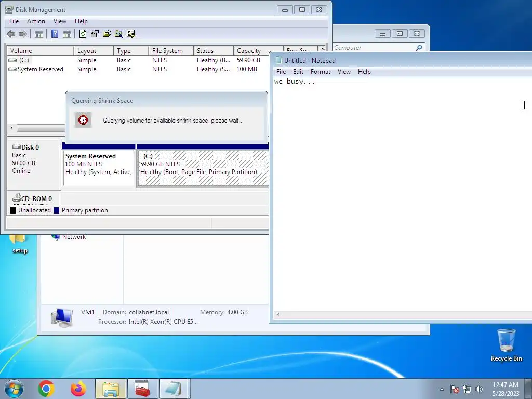Image resolution: width=532 pixels, height=399 pixels.
Task: Show hidden tray icons arrow
Action: [x=442, y=389]
